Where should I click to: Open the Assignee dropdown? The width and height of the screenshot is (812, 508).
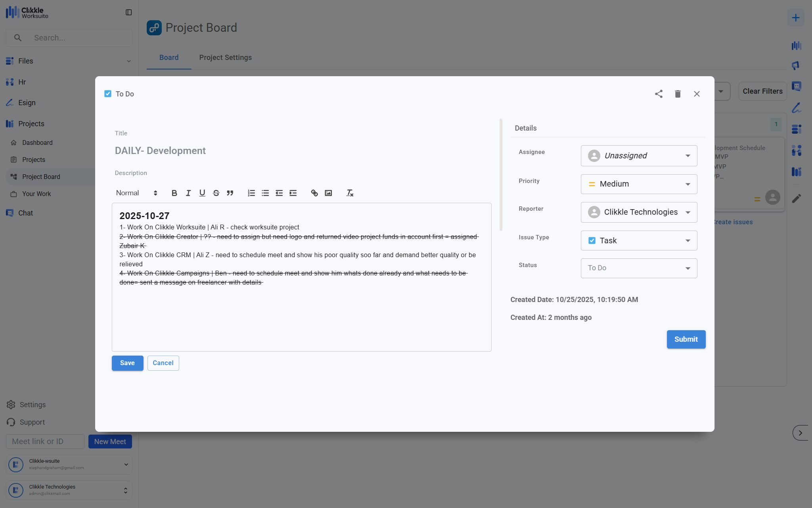(639, 156)
